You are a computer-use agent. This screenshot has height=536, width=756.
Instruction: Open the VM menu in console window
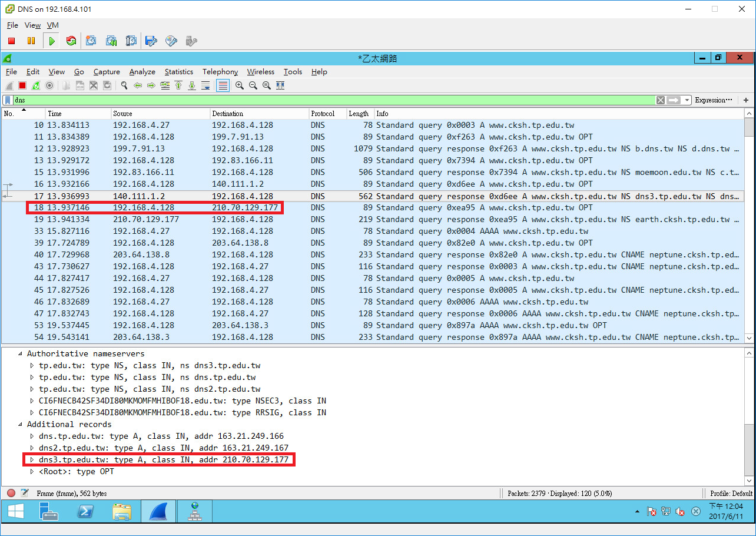click(53, 25)
